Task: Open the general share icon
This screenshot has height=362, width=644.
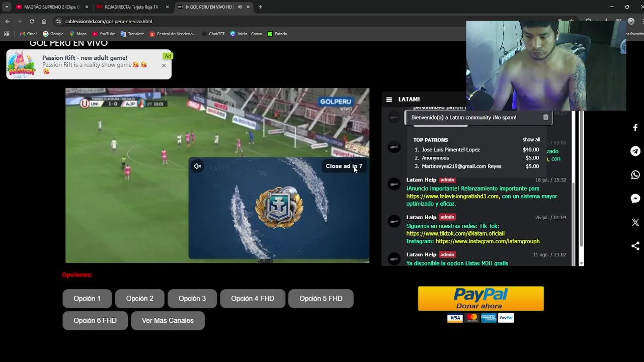Action: (x=635, y=246)
